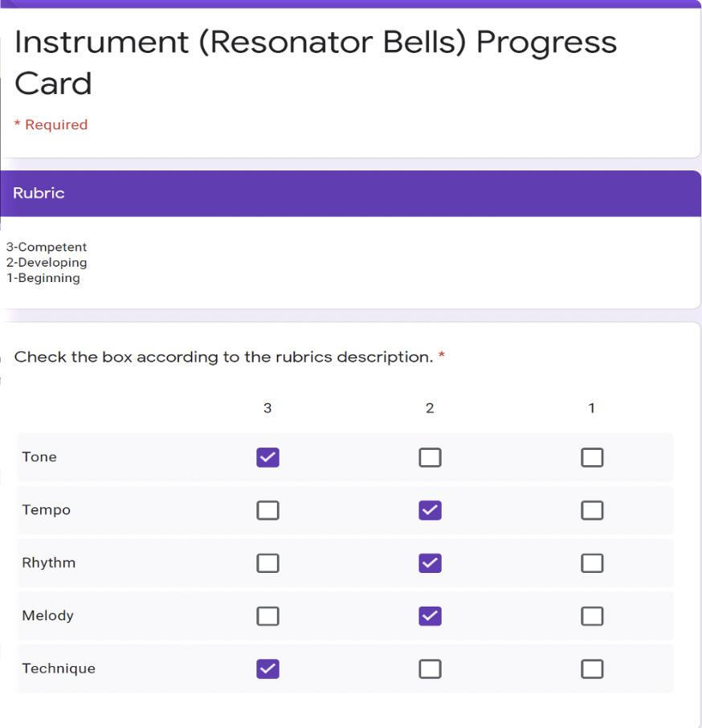The width and height of the screenshot is (702, 728).
Task: Uncheck the Tempo rating 2 box
Action: pyautogui.click(x=430, y=510)
